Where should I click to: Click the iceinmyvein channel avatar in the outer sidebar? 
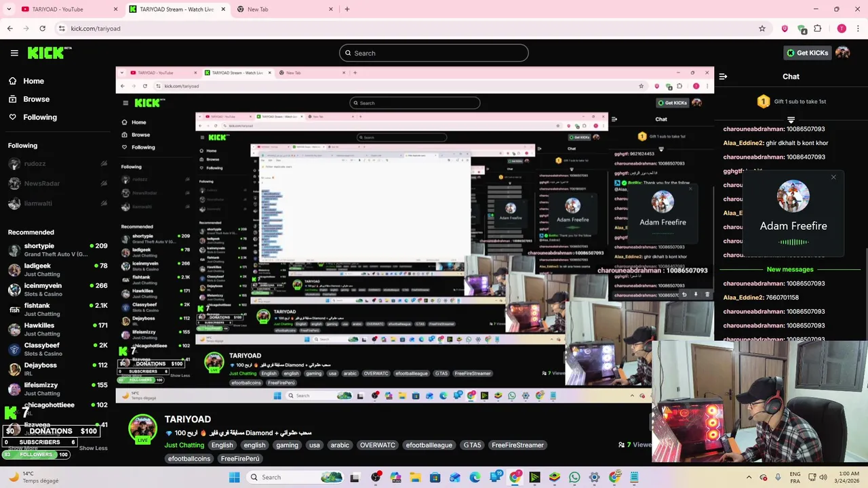pyautogui.click(x=14, y=289)
